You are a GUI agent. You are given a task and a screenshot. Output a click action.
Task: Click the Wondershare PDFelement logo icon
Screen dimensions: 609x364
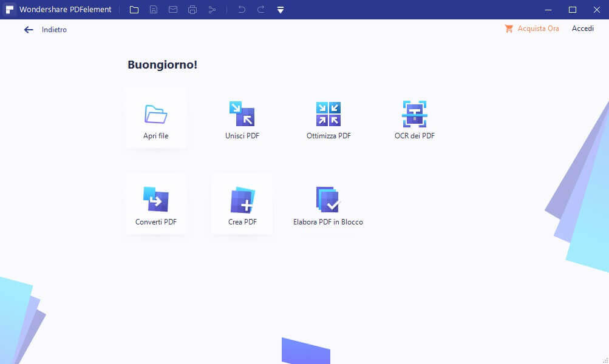10,10
